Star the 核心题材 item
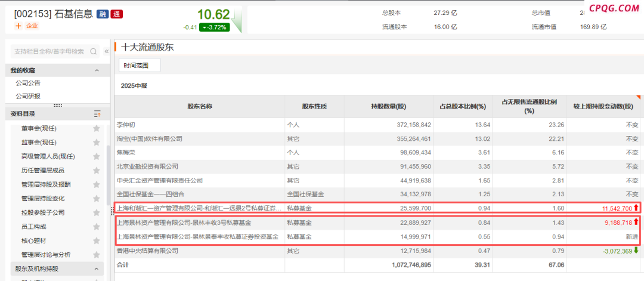Screen dimensions: 644x281 tap(97, 241)
